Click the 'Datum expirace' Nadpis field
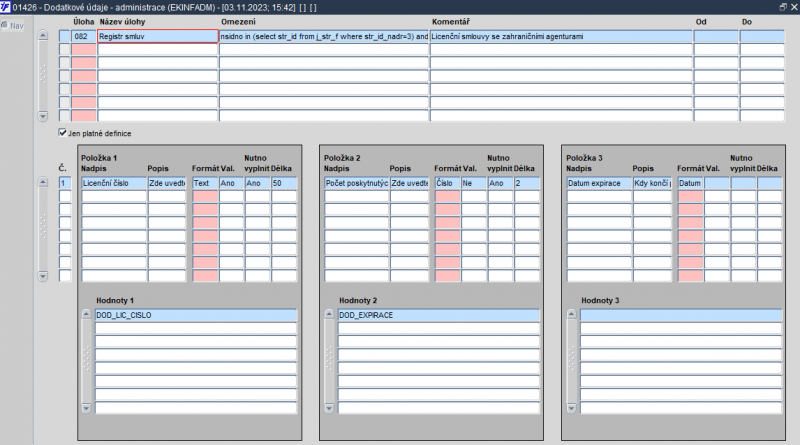This screenshot has width=800, height=445. (x=599, y=183)
